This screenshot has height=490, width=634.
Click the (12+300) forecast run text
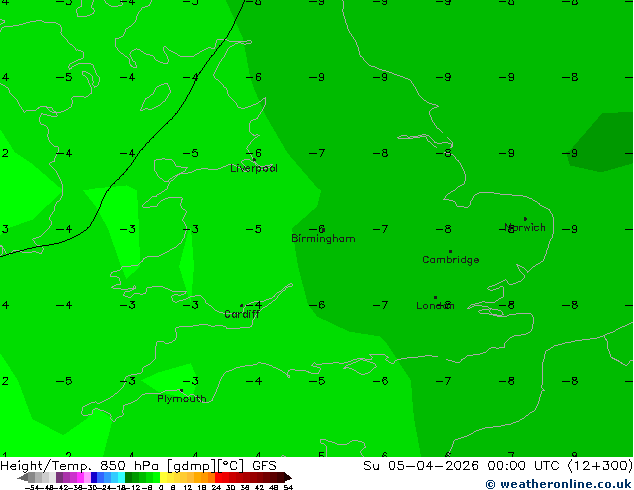pyautogui.click(x=600, y=466)
